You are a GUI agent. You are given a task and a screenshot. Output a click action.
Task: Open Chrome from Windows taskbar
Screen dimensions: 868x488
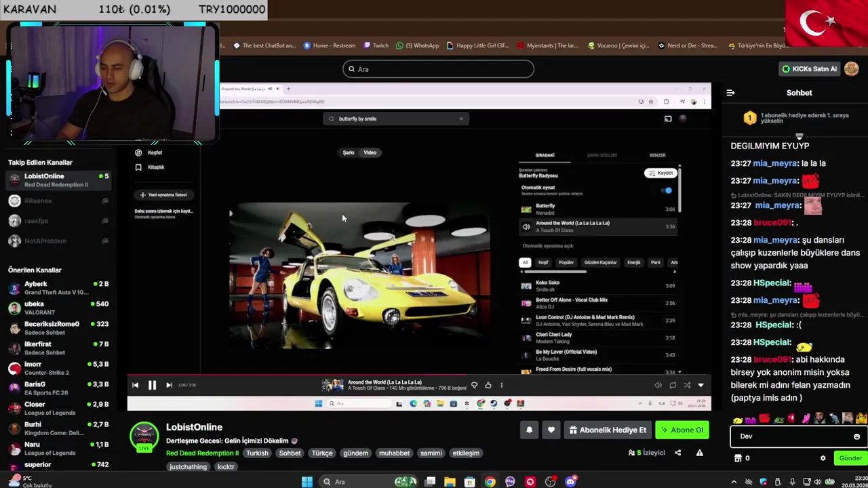tap(490, 482)
